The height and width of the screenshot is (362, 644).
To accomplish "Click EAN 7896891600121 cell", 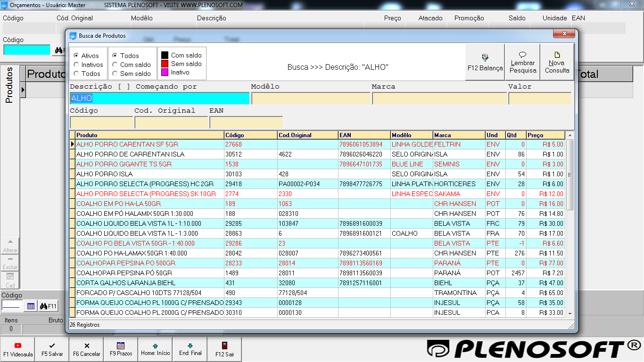I will [x=364, y=233].
